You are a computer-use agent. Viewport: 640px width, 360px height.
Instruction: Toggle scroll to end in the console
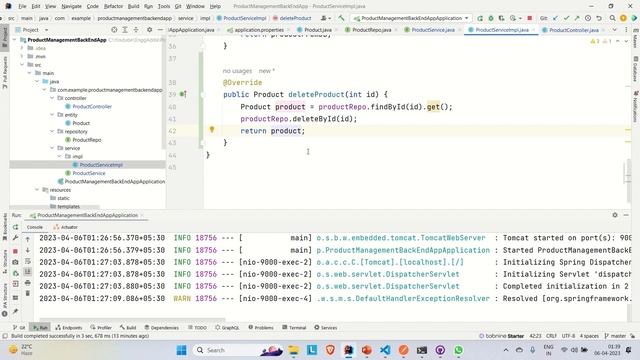pos(28,272)
